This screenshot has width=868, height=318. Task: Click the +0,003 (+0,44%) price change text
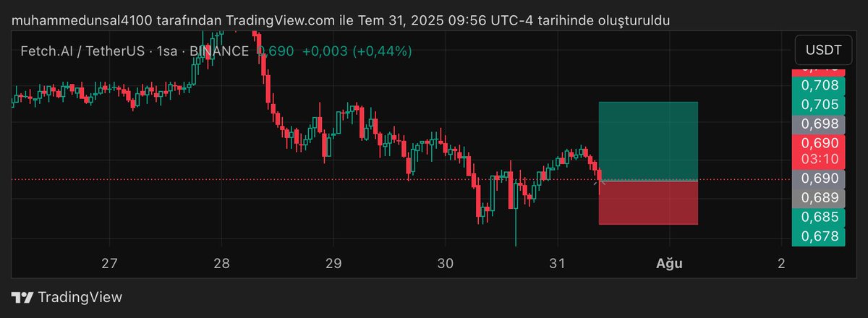357,51
